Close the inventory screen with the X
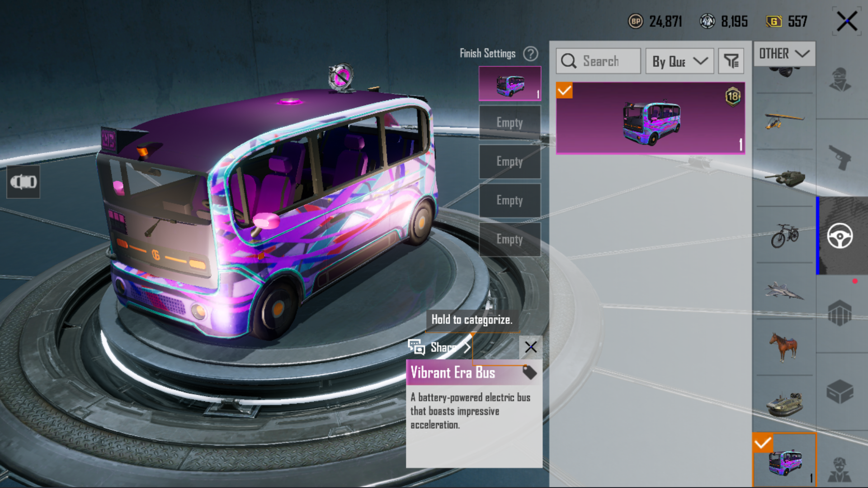Screen dimensions: 868x488 point(847,21)
